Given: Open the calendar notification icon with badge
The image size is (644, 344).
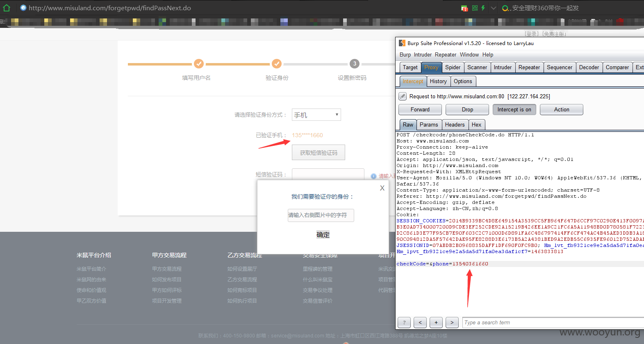Looking at the screenshot, I should coord(464,8).
